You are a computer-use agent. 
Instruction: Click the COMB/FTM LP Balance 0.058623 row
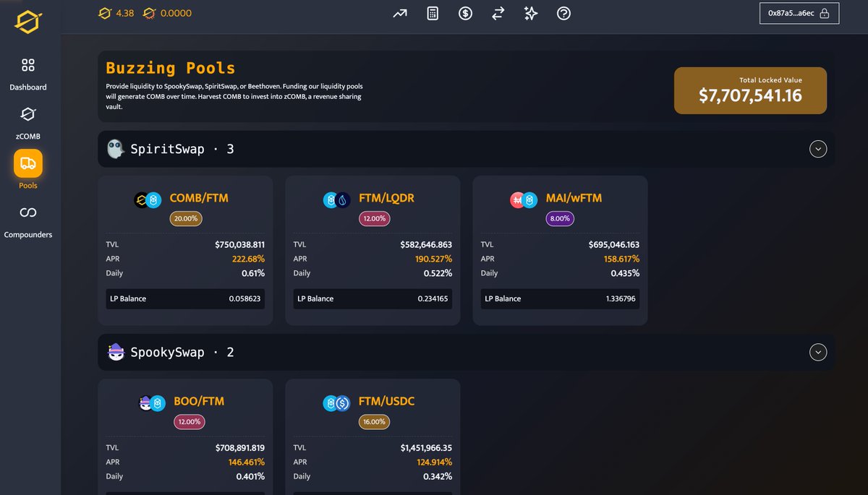[185, 298]
